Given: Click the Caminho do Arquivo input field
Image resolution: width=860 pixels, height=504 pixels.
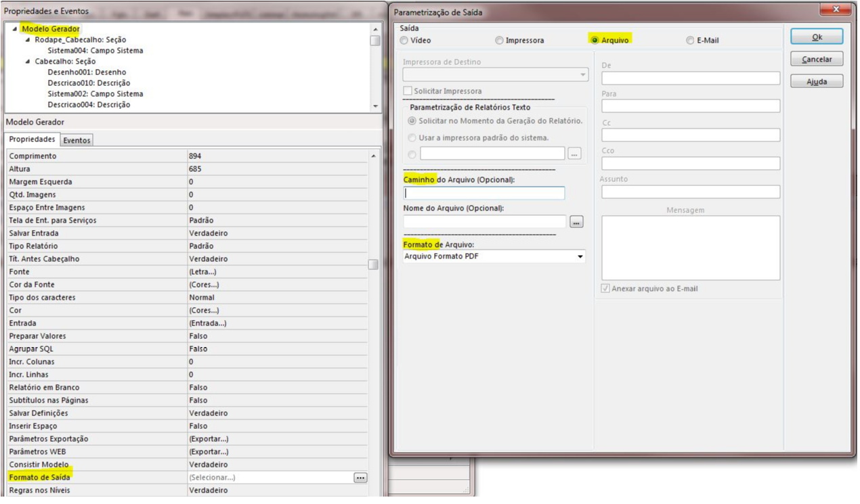Looking at the screenshot, I should point(484,193).
